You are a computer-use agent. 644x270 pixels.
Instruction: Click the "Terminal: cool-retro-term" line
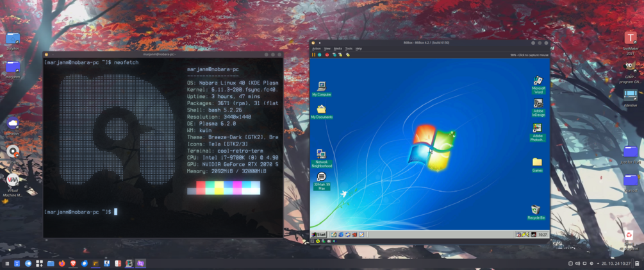tap(225, 151)
